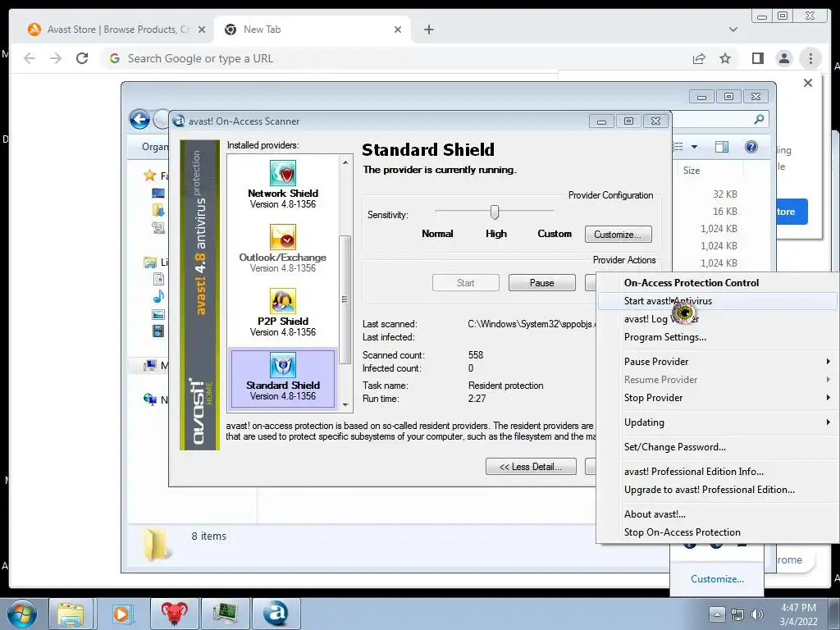840x630 pixels.
Task: Click Chrome back navigation arrow
Action: point(30,58)
